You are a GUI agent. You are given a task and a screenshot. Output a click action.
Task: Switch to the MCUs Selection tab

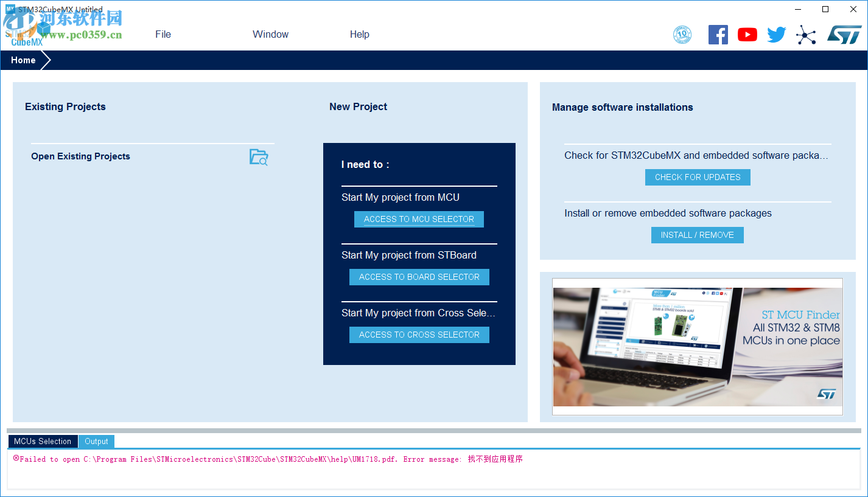(x=43, y=442)
